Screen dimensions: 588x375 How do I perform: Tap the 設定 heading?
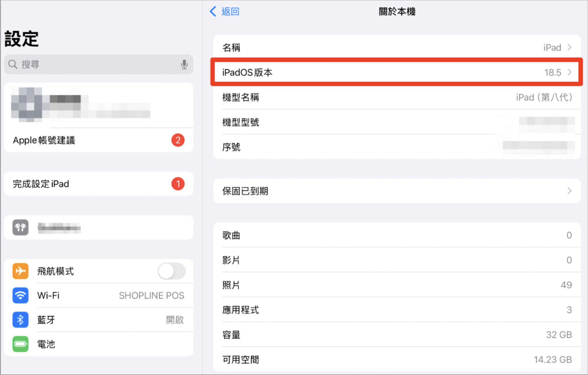coord(21,39)
